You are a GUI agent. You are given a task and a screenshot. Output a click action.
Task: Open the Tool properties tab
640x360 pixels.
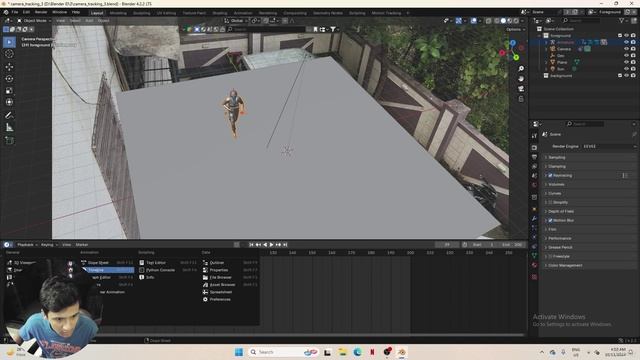(534, 136)
